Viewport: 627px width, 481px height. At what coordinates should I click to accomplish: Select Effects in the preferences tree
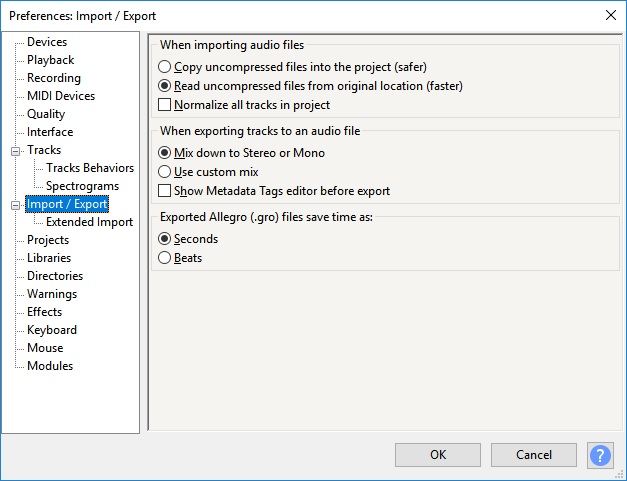click(x=44, y=312)
